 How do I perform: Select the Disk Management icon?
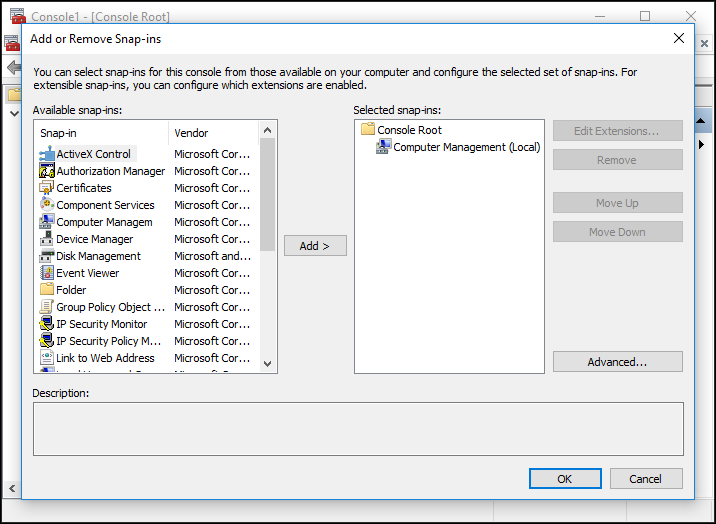47,256
